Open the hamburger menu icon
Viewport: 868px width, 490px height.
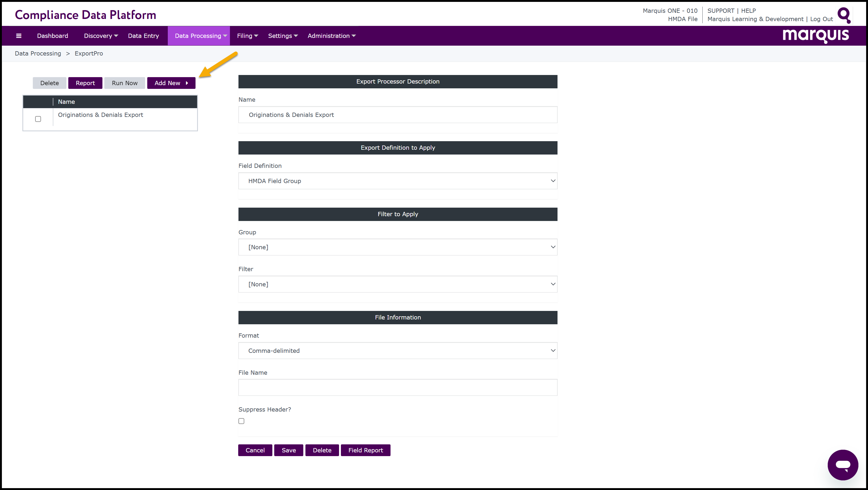tap(19, 36)
